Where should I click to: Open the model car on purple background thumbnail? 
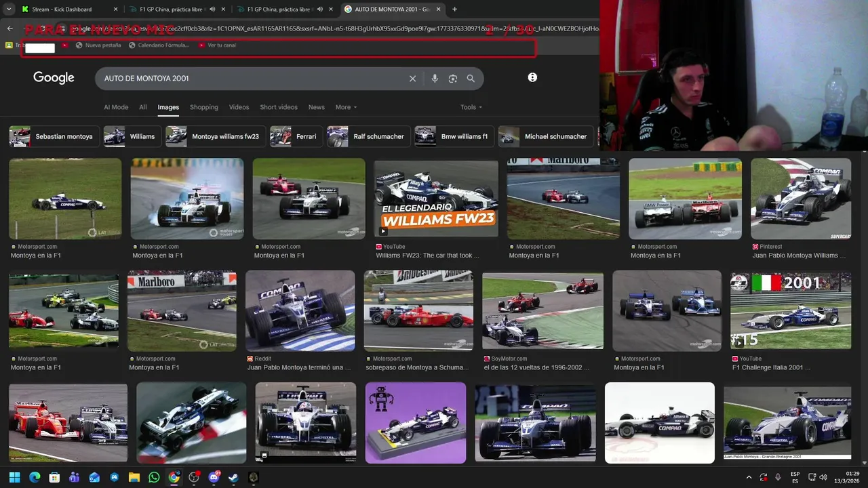[416, 423]
